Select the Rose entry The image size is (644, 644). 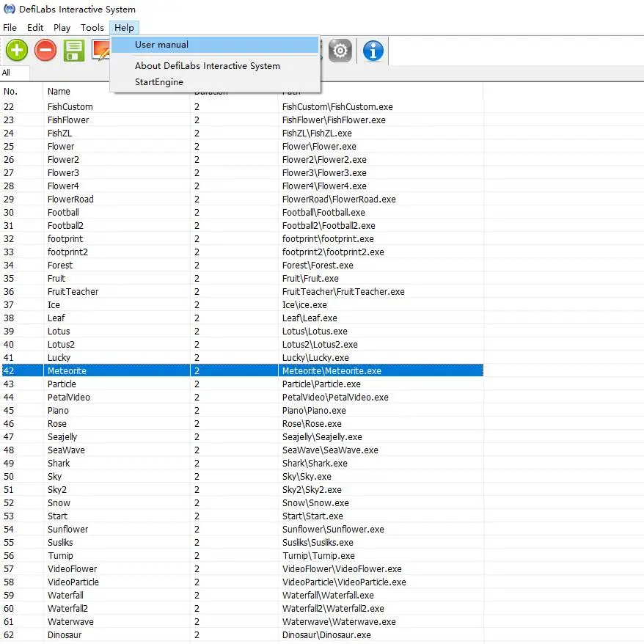coord(242,423)
